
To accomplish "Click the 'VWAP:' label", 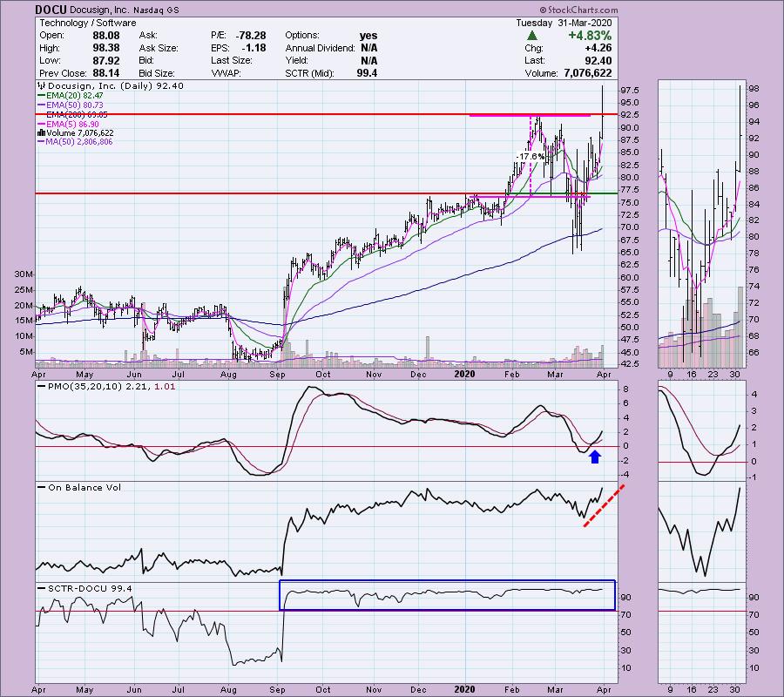I will [x=226, y=73].
